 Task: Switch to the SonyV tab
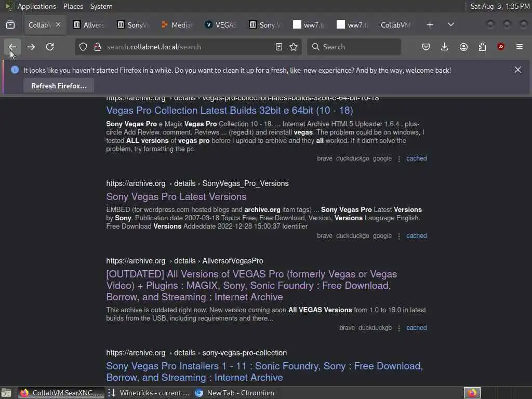(x=132, y=25)
